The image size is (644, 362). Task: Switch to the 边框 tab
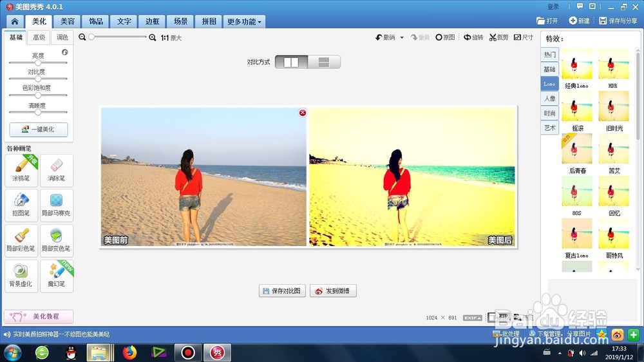coord(152,21)
